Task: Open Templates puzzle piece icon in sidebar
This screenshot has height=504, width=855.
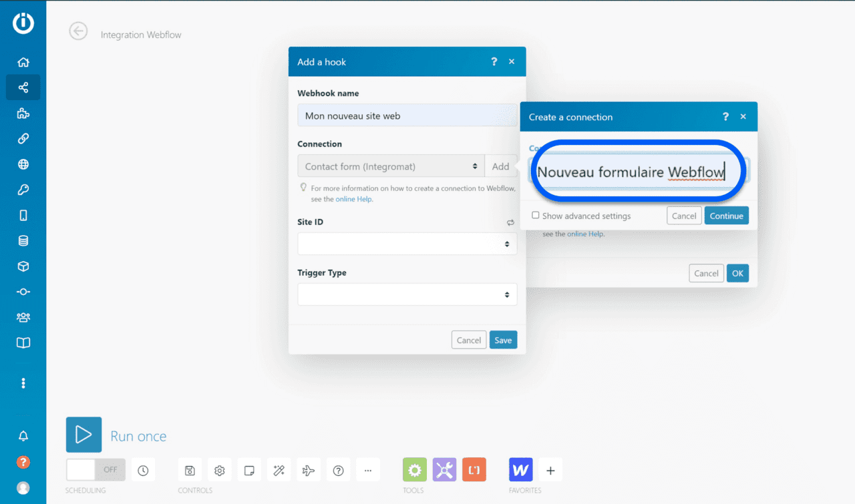Action: coord(23,113)
